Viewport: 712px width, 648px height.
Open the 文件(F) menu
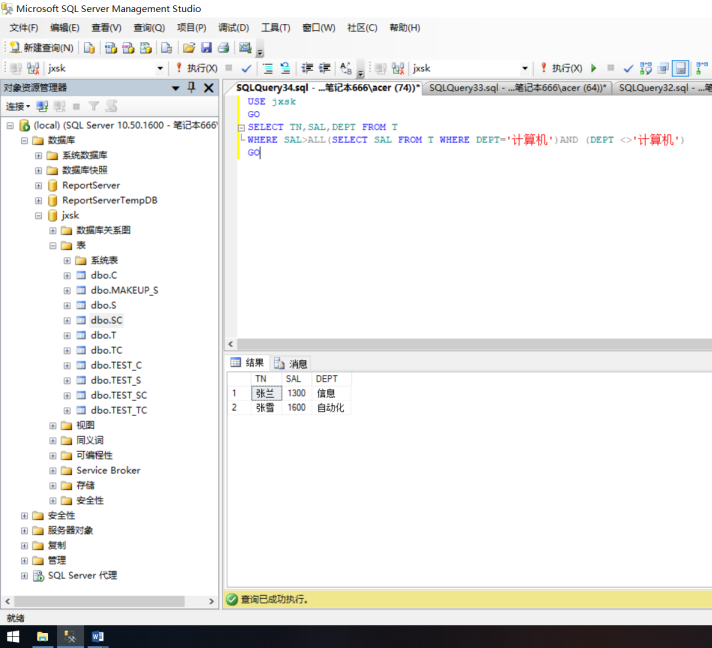point(24,28)
